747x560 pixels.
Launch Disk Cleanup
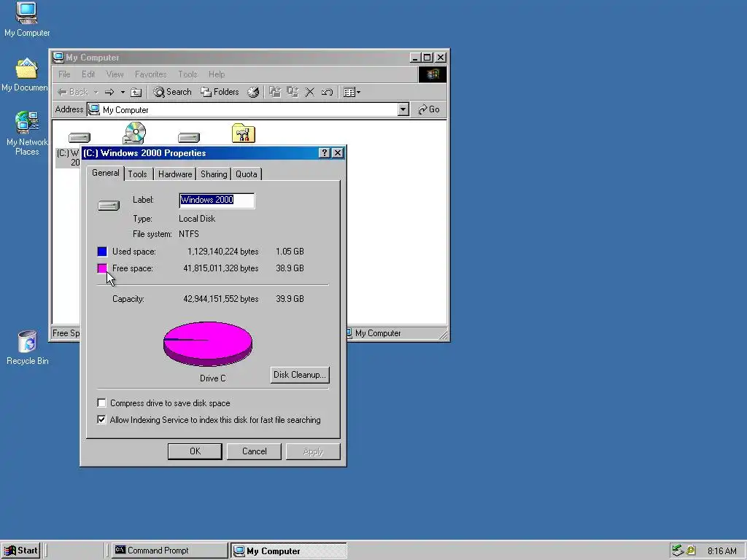[300, 375]
